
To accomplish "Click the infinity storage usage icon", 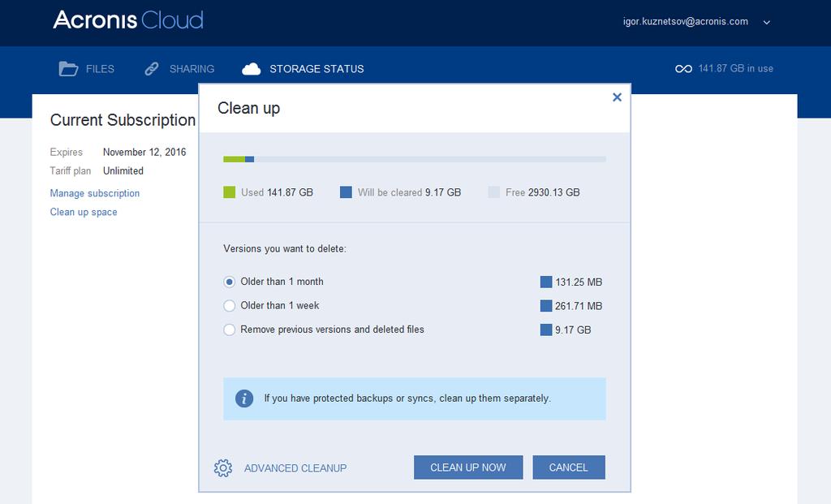I will [683, 69].
